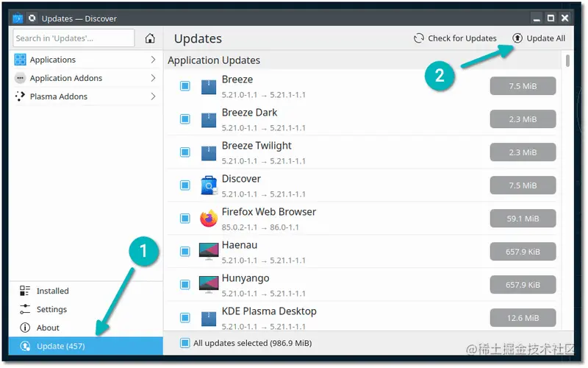The width and height of the screenshot is (588, 368).
Task: Open the Installed page
Action: point(86,291)
